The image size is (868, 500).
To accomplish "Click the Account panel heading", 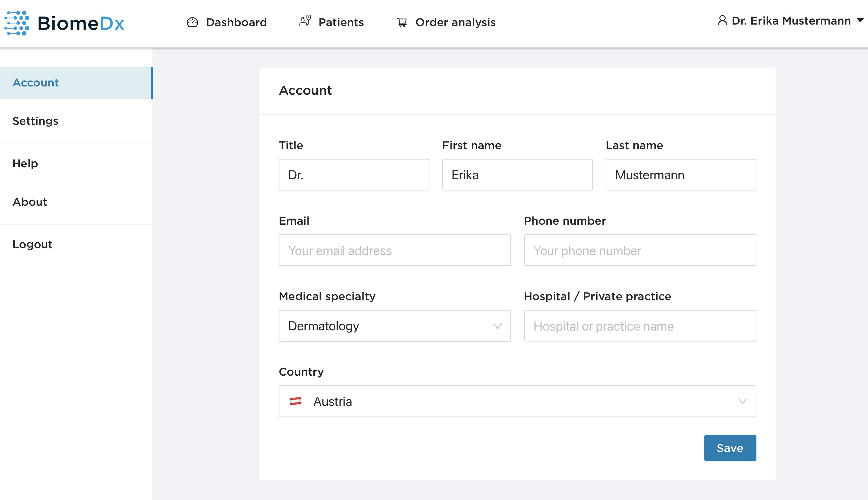I will pos(305,91).
